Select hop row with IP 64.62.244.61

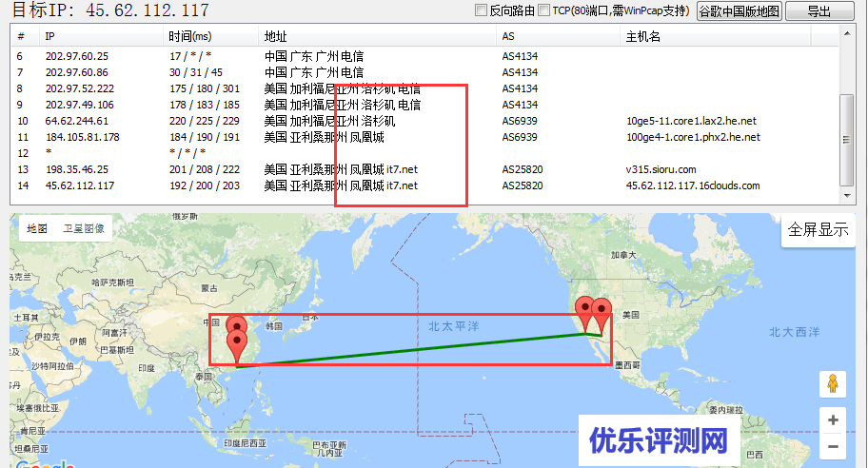click(424, 121)
